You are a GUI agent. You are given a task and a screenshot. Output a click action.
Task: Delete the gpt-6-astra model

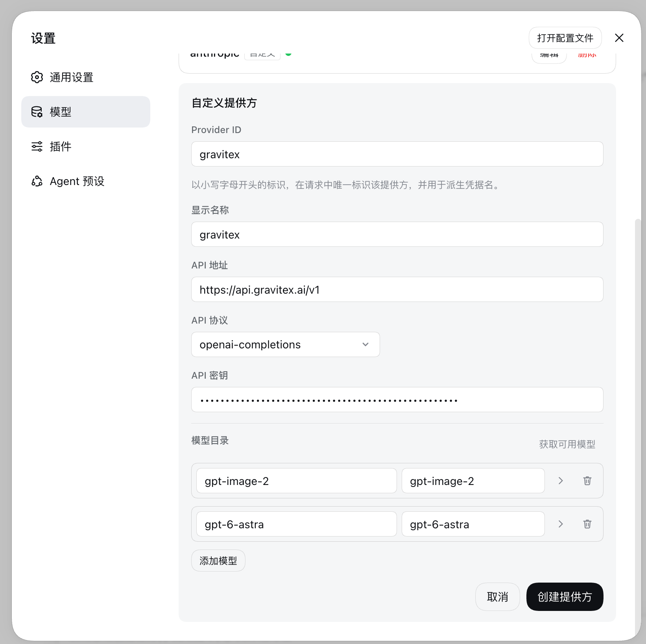click(587, 524)
